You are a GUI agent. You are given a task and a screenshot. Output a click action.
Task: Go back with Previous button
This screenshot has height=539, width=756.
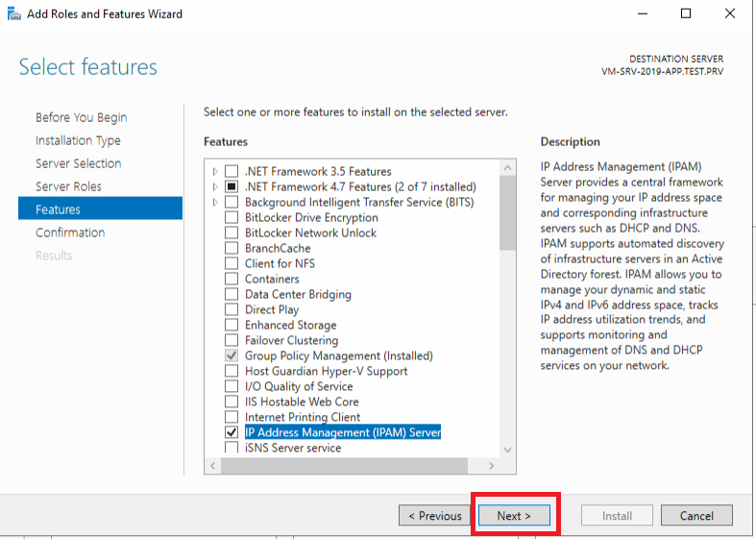point(434,515)
